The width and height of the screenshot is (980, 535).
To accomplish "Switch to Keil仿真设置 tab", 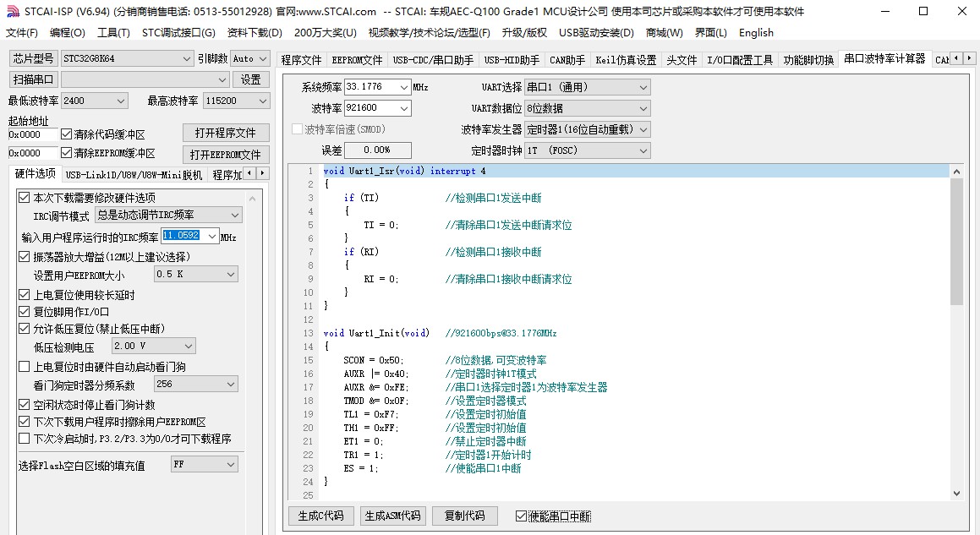I will coord(626,60).
